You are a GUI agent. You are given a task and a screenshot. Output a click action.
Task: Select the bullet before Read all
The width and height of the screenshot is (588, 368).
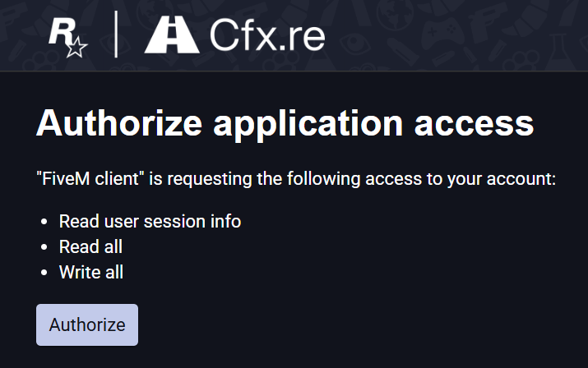click(x=44, y=247)
